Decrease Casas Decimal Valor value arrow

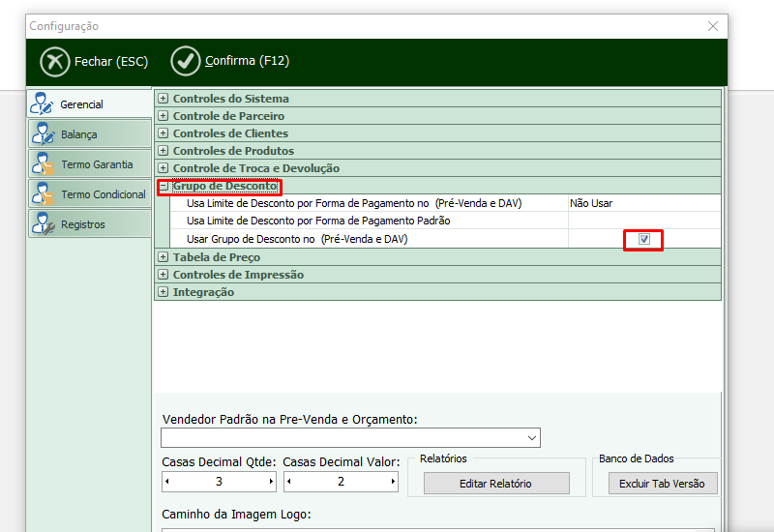coord(289,482)
